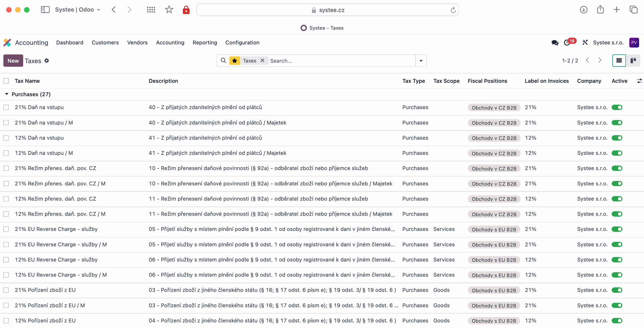Open the Reporting menu
This screenshot has height=328, width=644.
(x=205, y=43)
